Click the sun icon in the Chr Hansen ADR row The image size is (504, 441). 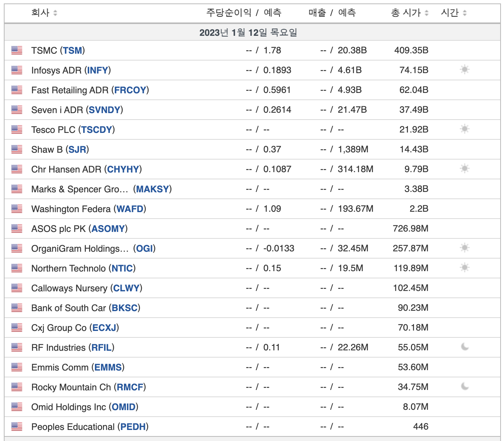(464, 169)
